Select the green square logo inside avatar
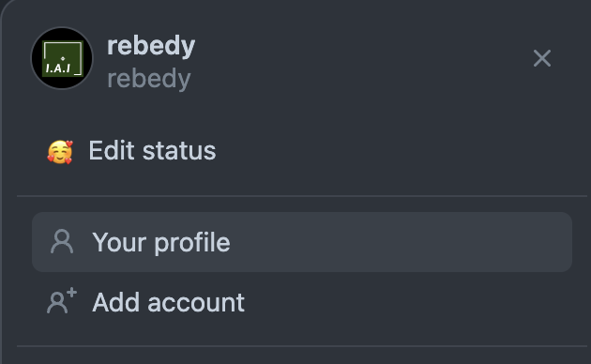The image size is (591, 364). tap(63, 58)
